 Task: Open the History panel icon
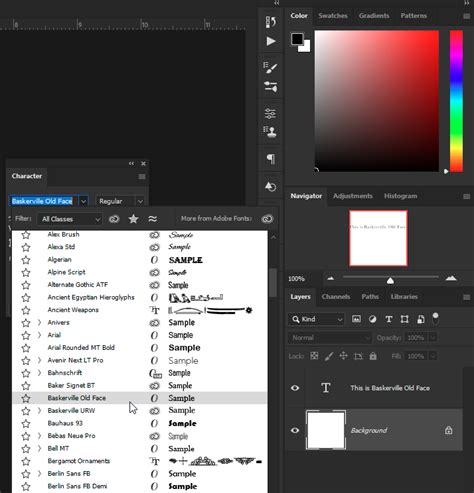coord(271,187)
